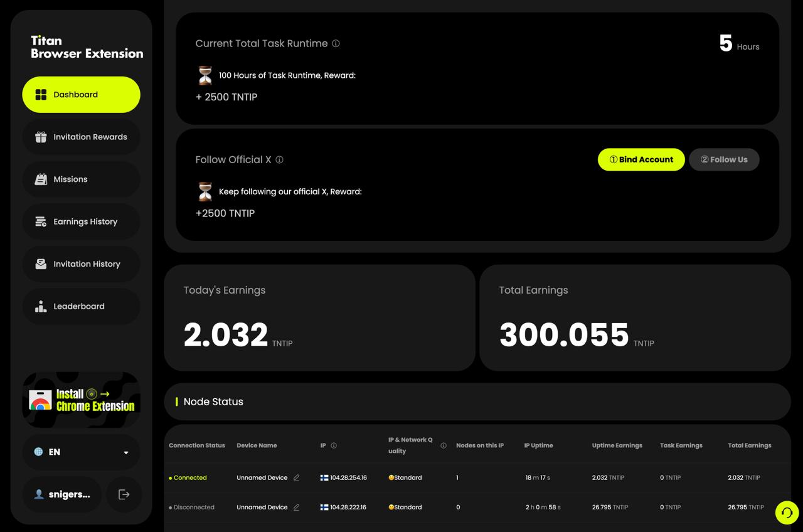
Task: Click the globe language icon
Action: tap(38, 452)
